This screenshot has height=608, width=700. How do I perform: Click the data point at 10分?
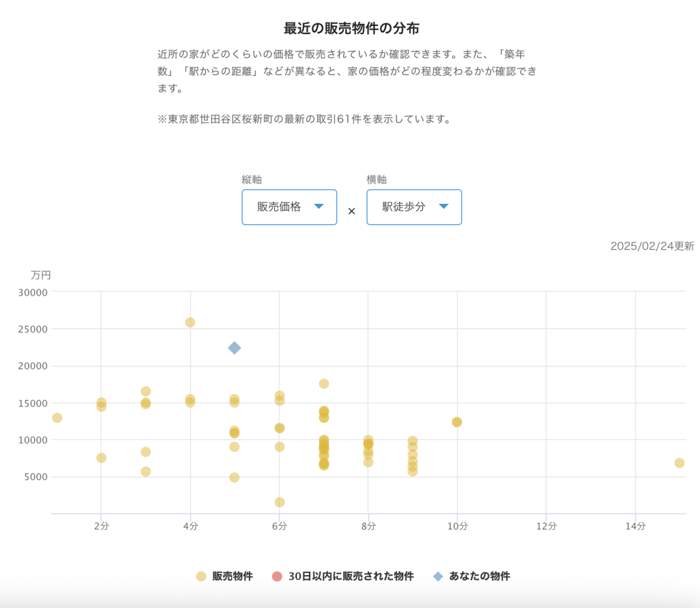[x=457, y=422]
